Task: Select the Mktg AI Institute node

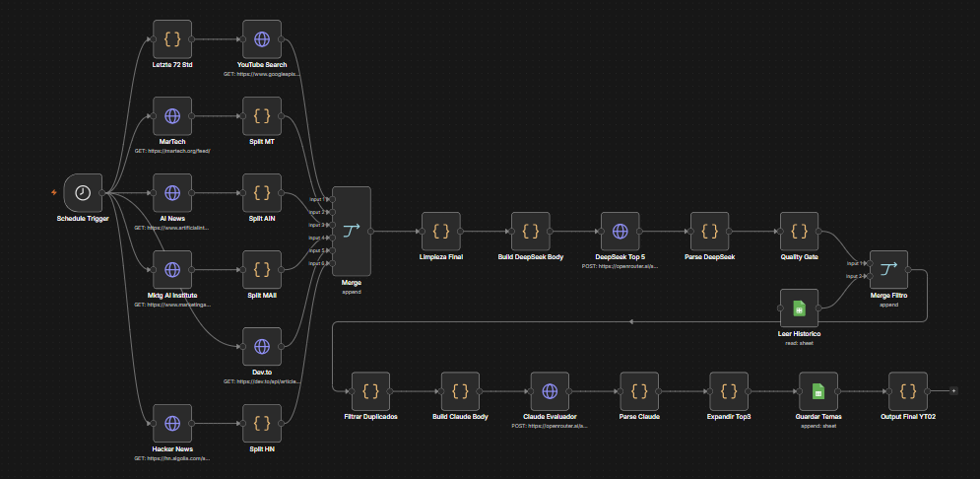Action: tap(172, 269)
